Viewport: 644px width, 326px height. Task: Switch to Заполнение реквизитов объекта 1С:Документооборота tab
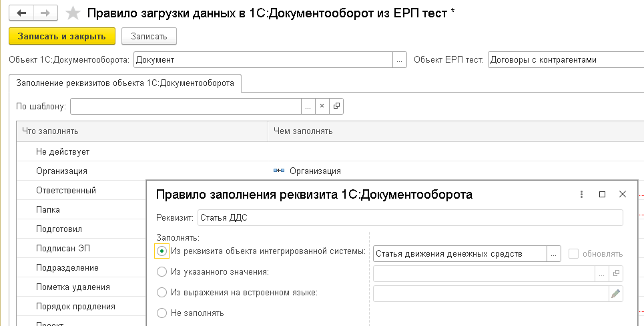[125, 83]
